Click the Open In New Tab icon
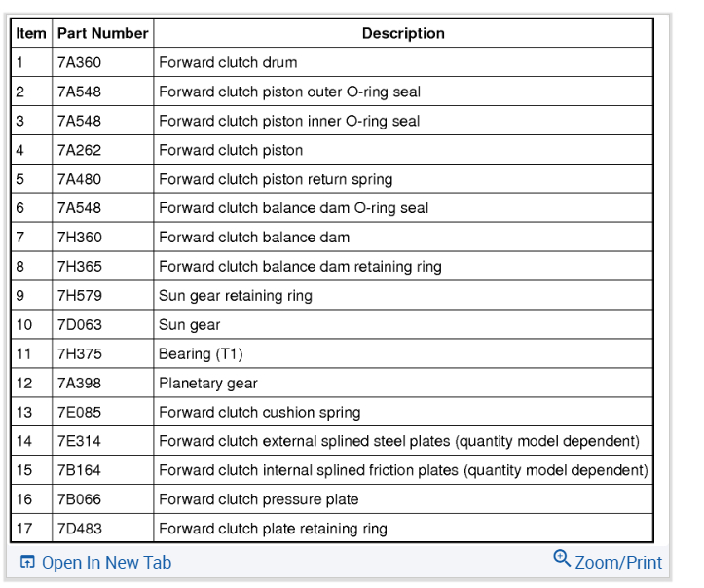Image resolution: width=704 pixels, height=588 pixels. 27,563
